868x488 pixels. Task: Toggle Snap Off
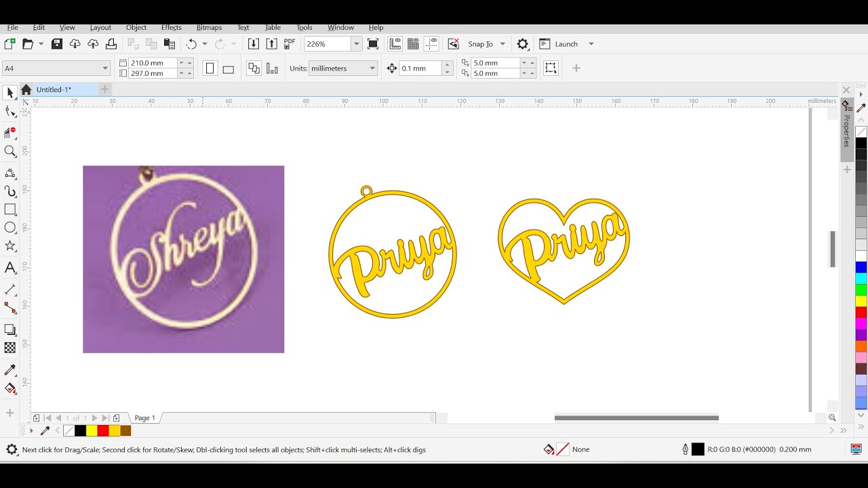(454, 44)
